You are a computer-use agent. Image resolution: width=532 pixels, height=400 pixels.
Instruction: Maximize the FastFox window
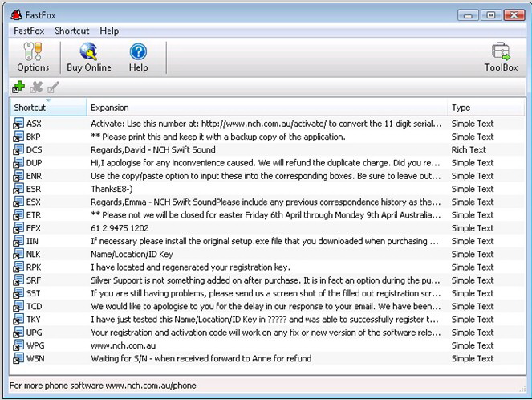pos(490,15)
